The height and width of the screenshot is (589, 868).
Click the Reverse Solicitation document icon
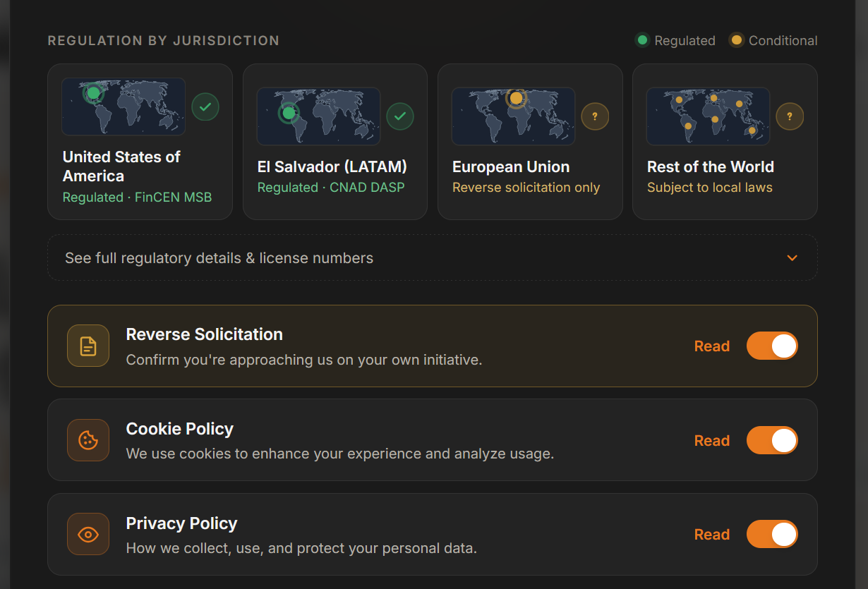88,346
